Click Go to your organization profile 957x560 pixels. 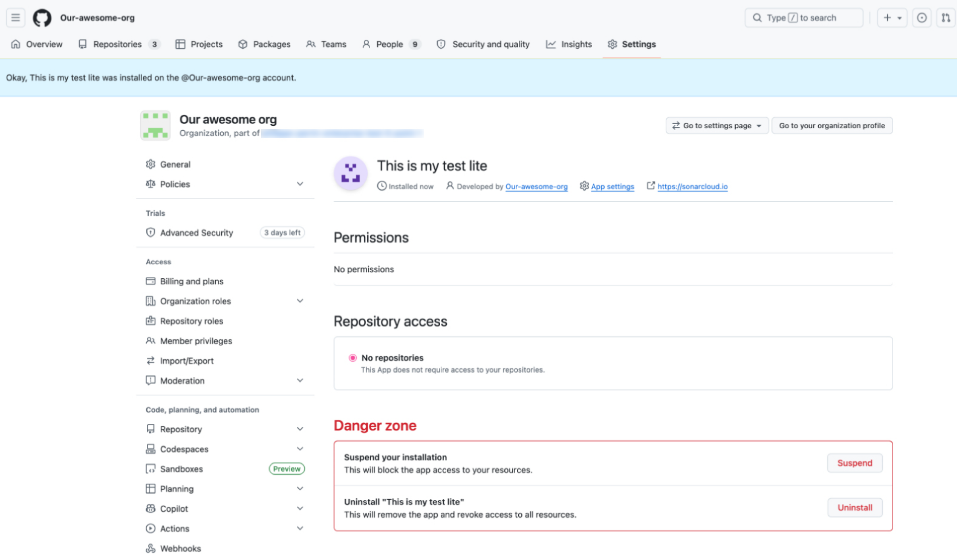[832, 126]
